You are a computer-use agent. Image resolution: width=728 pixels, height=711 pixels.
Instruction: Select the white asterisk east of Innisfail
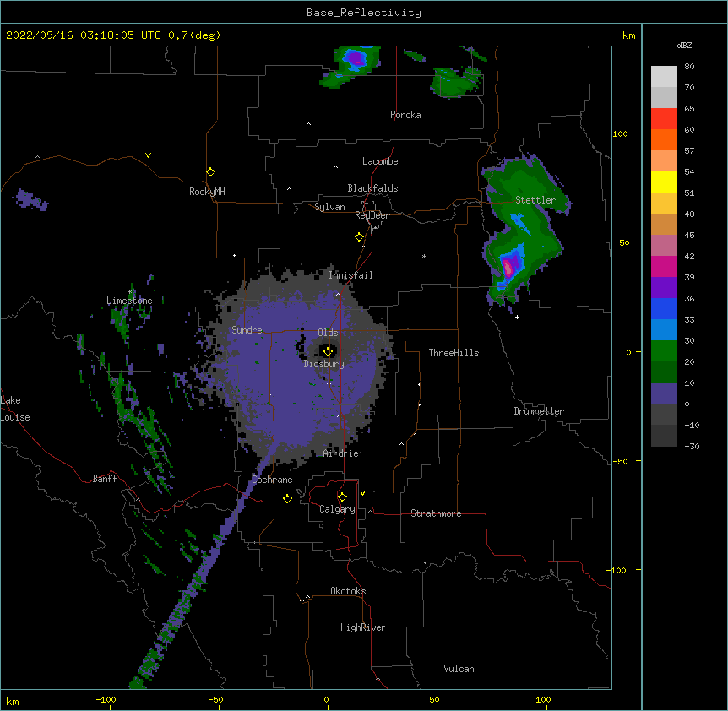tap(424, 256)
